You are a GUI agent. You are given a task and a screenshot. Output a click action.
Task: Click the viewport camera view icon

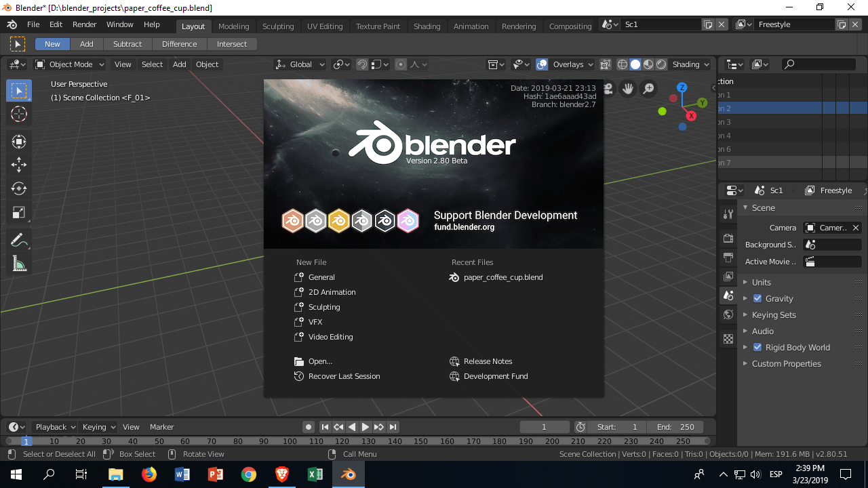(606, 88)
